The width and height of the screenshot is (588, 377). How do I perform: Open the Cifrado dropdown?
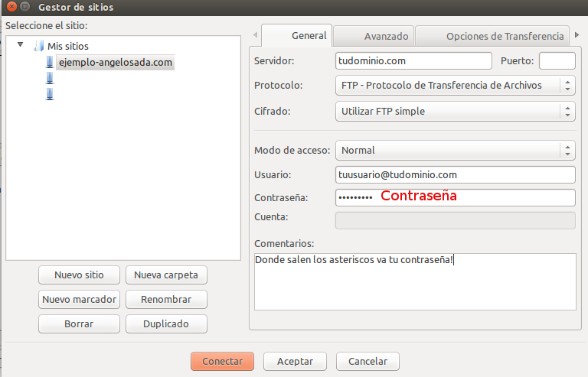click(x=455, y=111)
